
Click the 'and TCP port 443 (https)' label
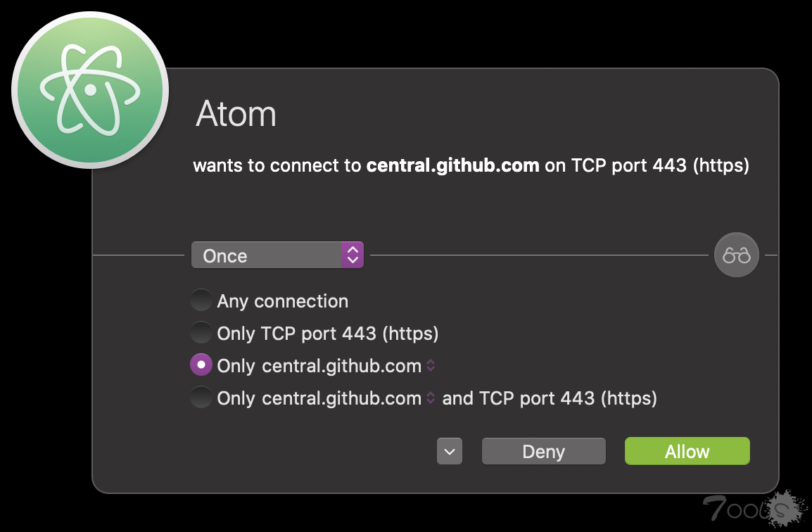(x=549, y=398)
